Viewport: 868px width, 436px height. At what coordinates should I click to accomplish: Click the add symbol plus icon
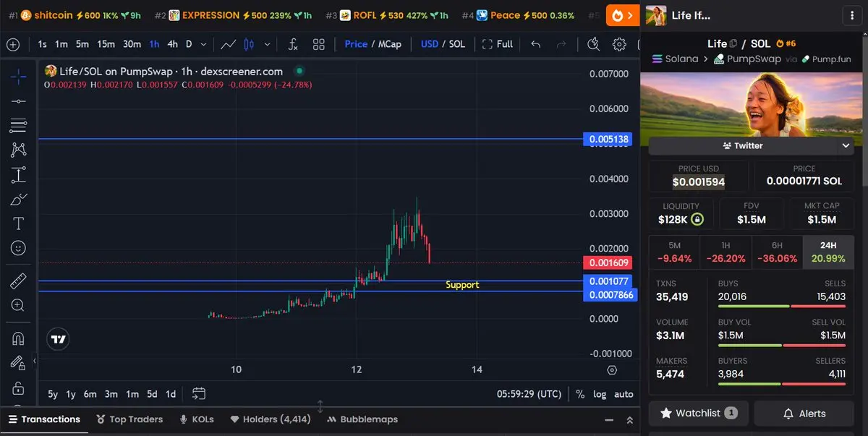[13, 44]
